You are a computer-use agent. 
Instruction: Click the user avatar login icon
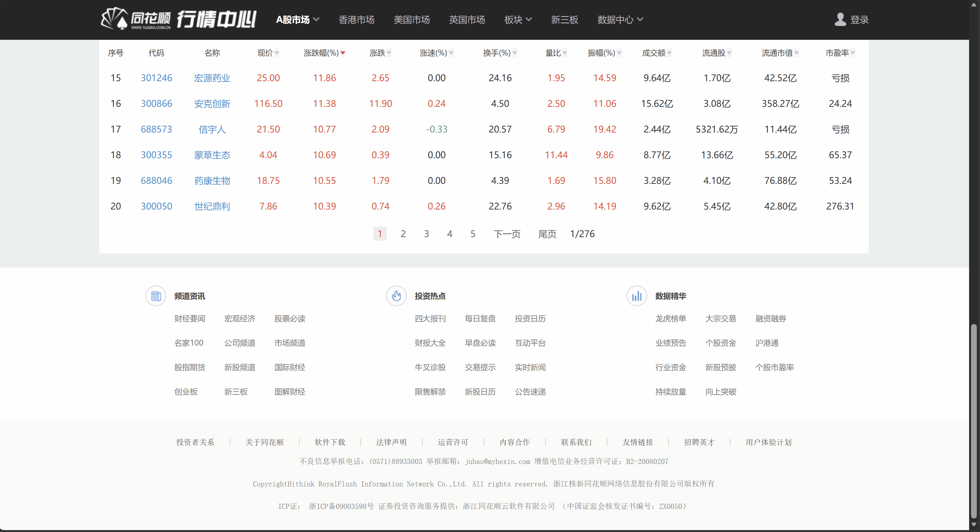tap(840, 19)
